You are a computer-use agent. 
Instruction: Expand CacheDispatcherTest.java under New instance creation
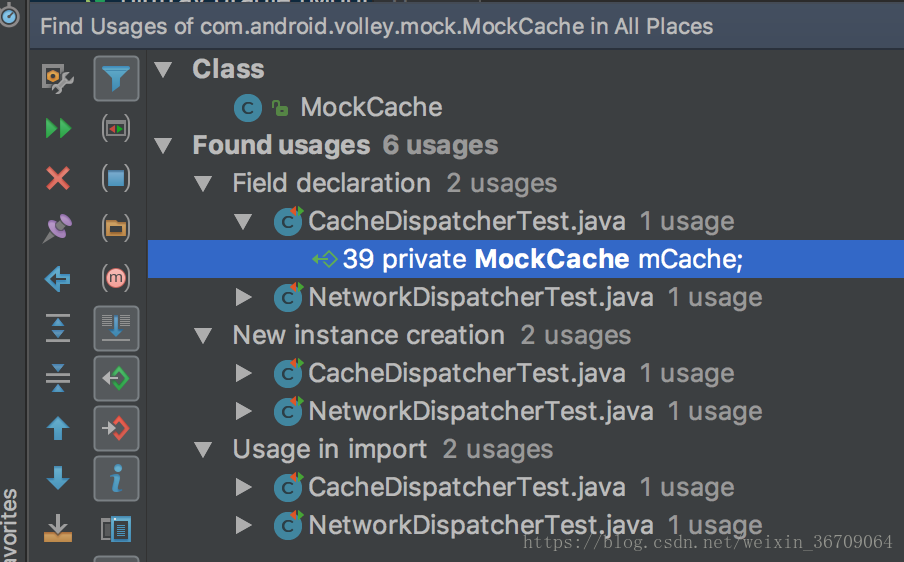[244, 374]
